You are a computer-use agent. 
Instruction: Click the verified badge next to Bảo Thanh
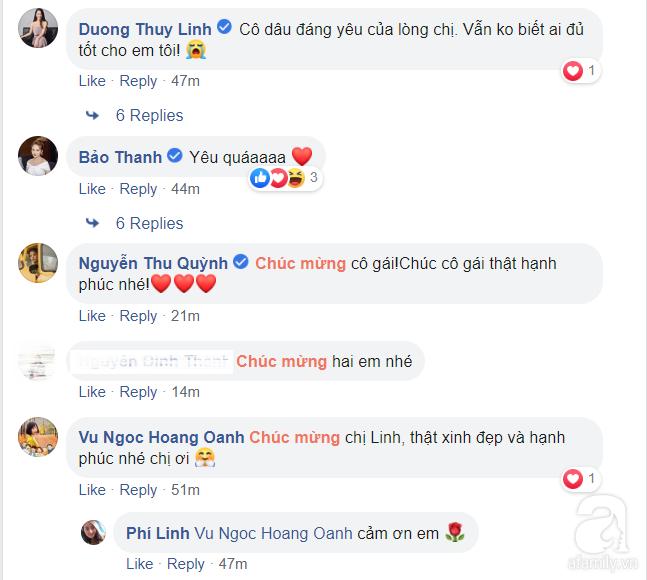175,156
